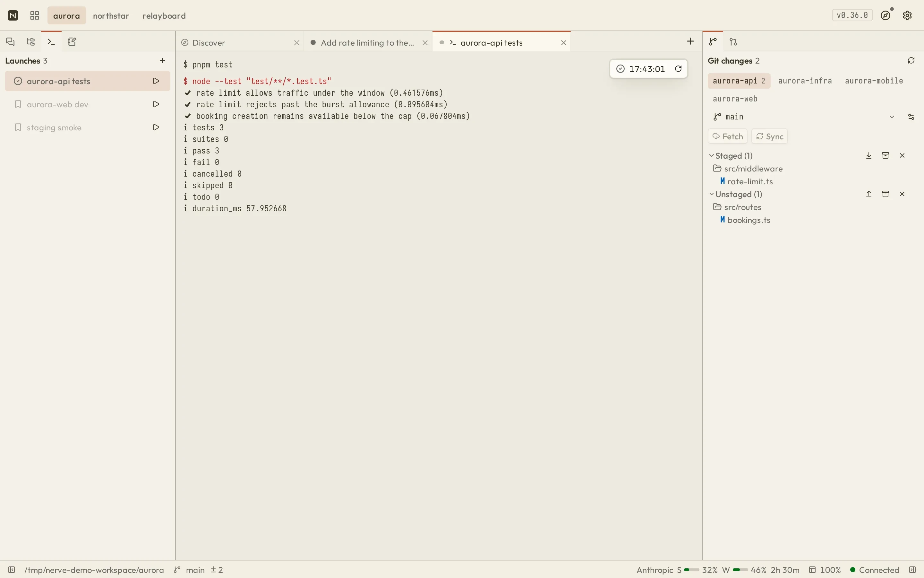Image resolution: width=924 pixels, height=578 pixels.
Task: Click the app logo in top-left corner
Action: [13, 16]
